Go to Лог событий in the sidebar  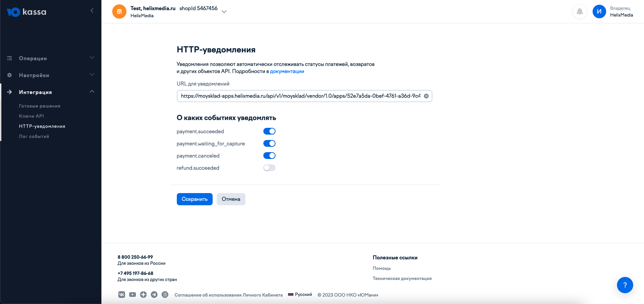tap(34, 136)
